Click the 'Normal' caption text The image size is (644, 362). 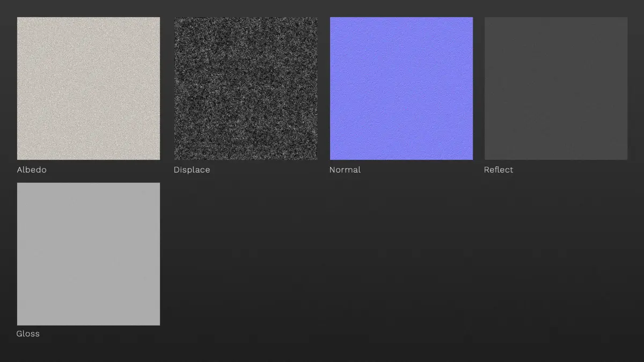point(345,169)
